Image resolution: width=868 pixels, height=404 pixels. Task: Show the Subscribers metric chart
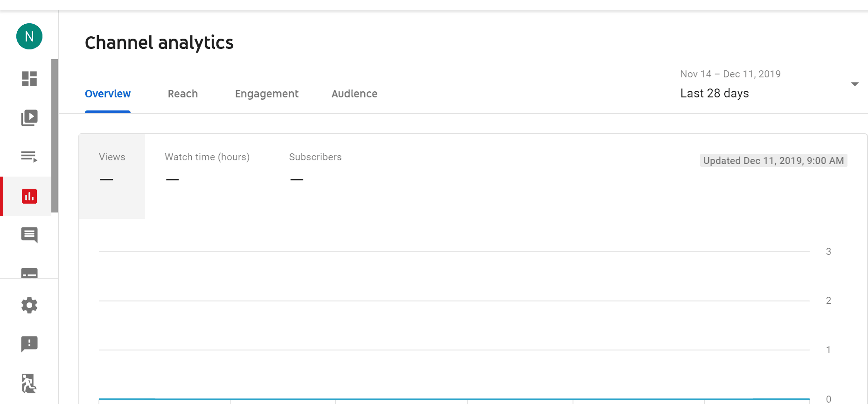(315, 168)
